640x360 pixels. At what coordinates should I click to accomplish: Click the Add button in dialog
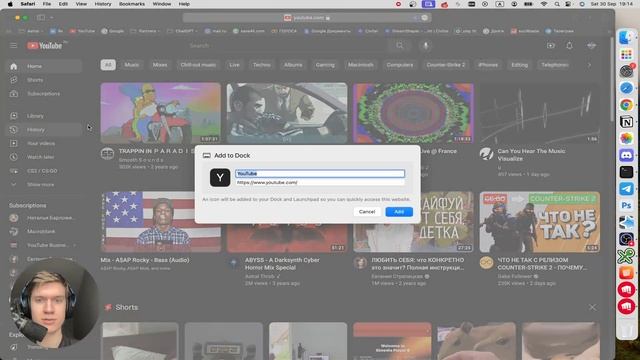pos(399,211)
